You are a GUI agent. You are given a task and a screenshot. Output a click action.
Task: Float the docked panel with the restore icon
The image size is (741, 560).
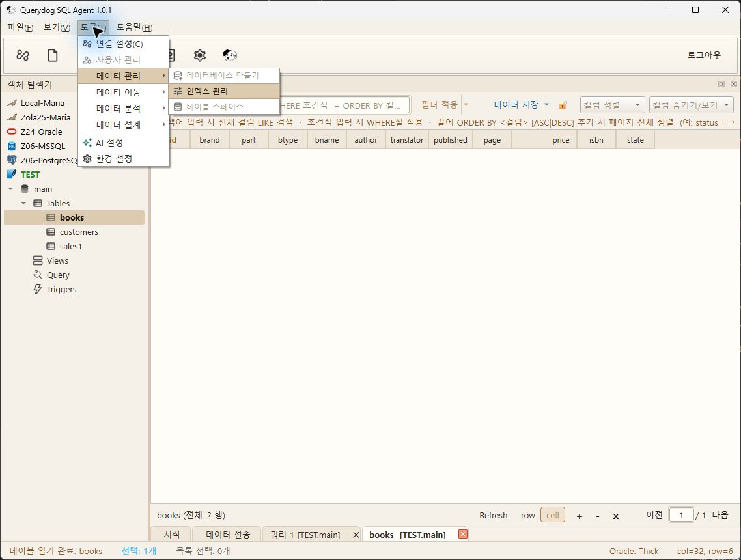point(721,84)
